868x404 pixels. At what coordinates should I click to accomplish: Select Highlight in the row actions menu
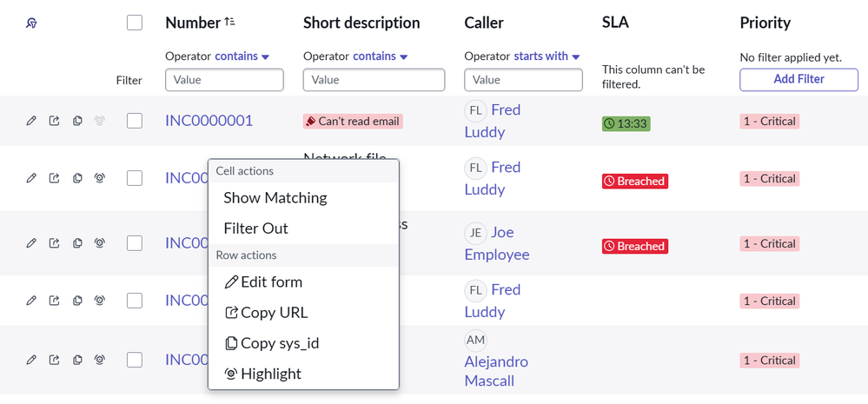point(303,374)
